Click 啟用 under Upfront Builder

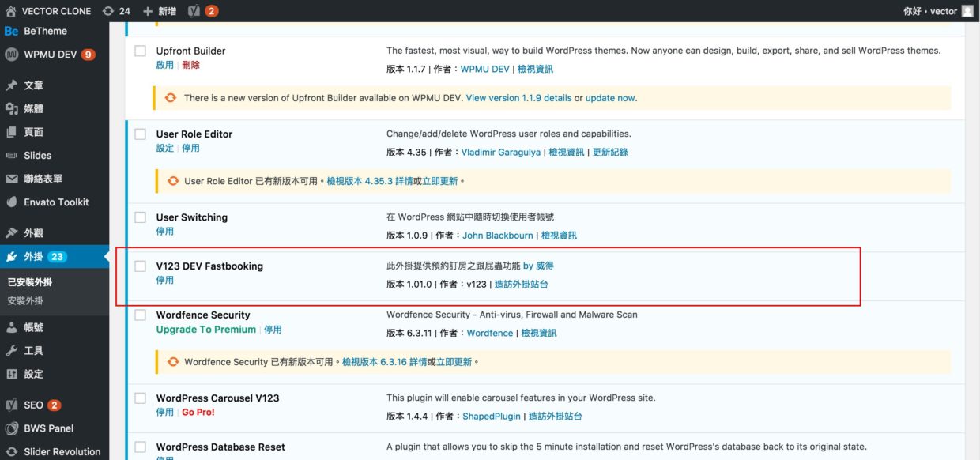click(164, 65)
